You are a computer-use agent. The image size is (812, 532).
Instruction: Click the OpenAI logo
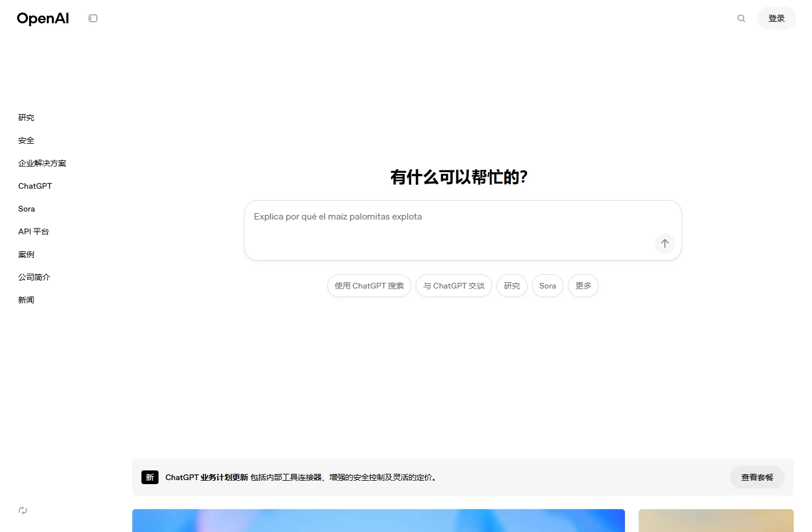pos(43,18)
